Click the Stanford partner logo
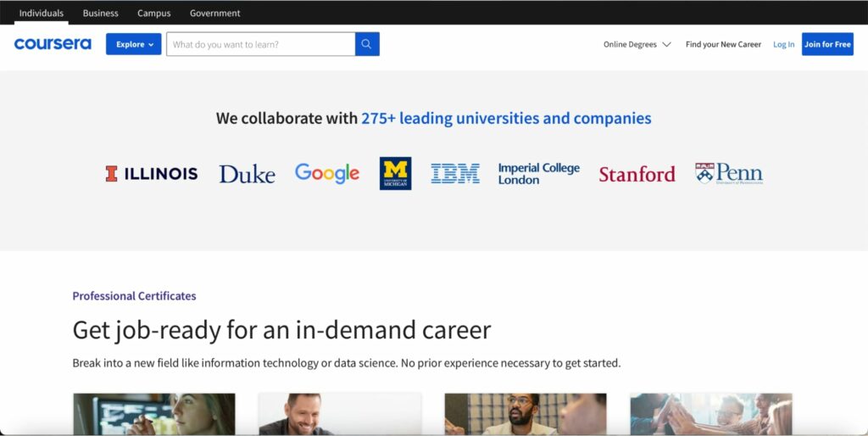Screen dimensions: 868x436 (637, 174)
